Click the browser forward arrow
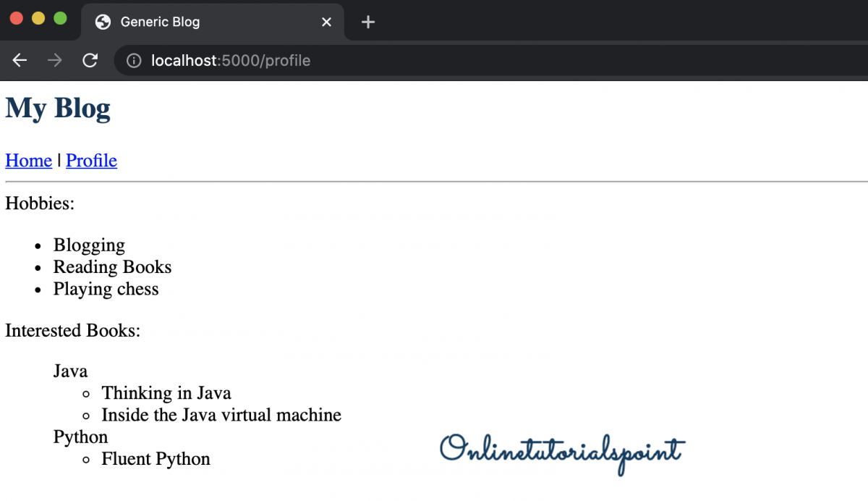This screenshot has width=868, height=501. pos(54,61)
